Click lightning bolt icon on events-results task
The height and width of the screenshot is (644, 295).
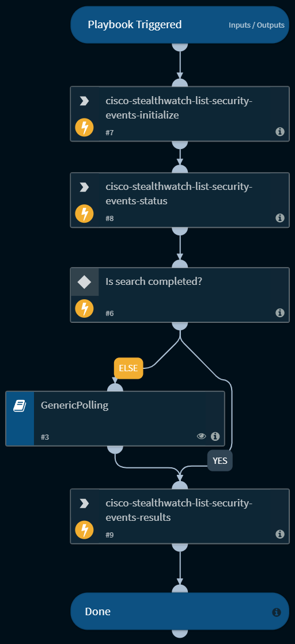[x=84, y=530]
